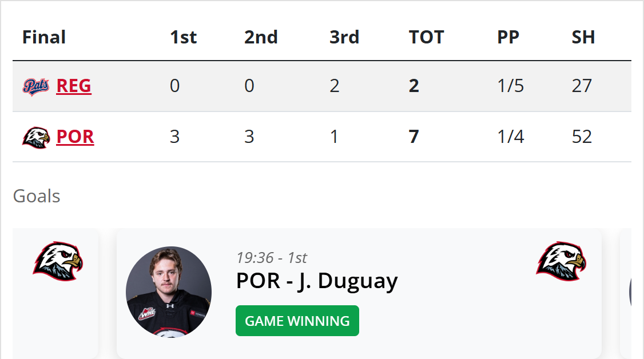Click the Goals section heading

pyautogui.click(x=37, y=196)
